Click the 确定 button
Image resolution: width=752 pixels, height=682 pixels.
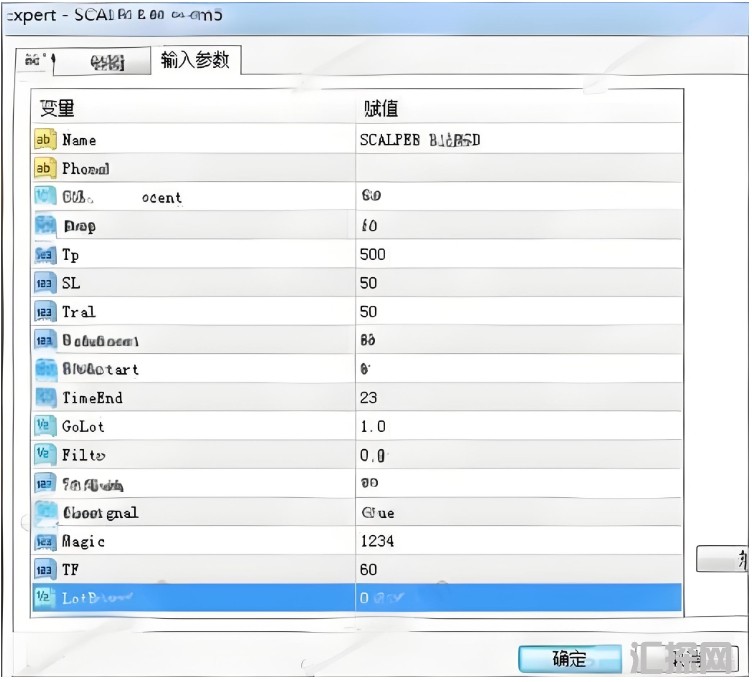(570, 659)
